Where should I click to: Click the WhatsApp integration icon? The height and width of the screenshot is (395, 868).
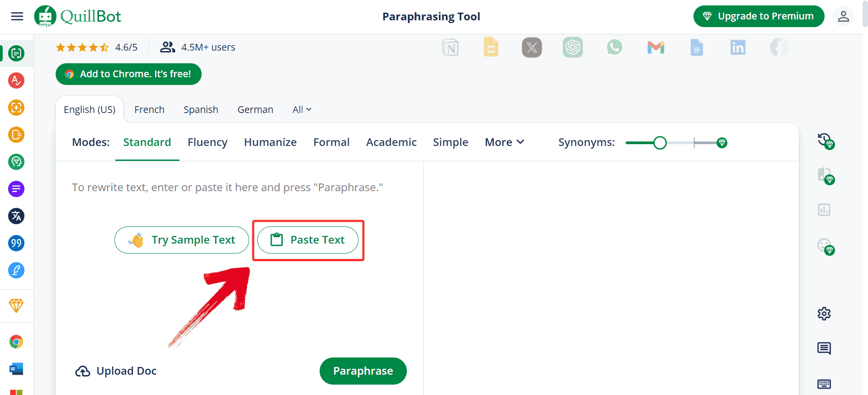point(614,47)
